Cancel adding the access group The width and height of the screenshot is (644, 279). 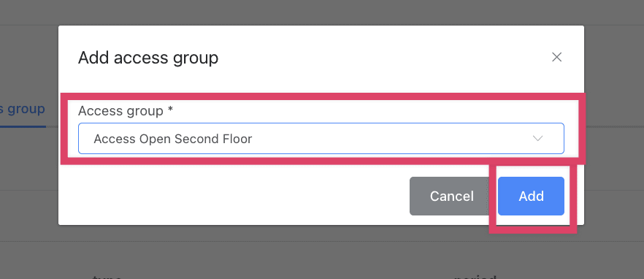[452, 196]
